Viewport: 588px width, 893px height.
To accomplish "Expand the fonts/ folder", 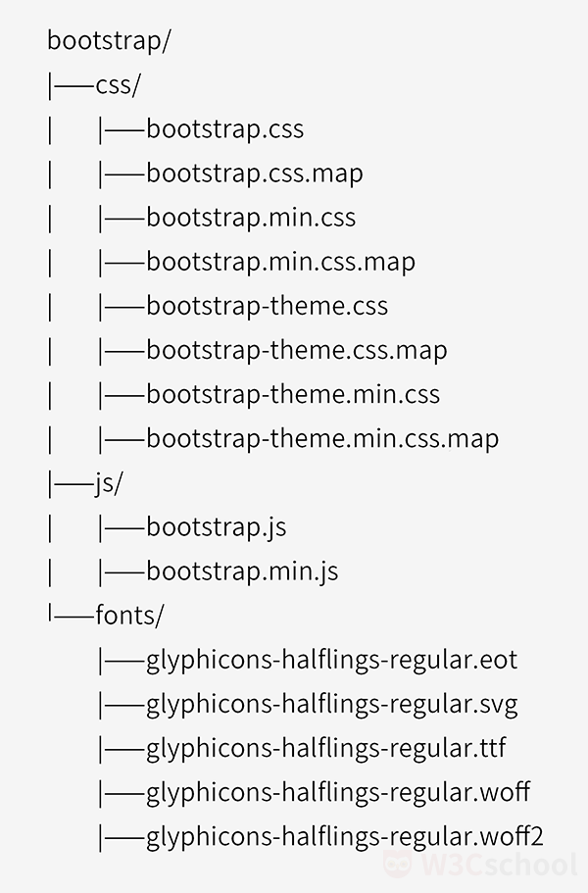I will (129, 616).
